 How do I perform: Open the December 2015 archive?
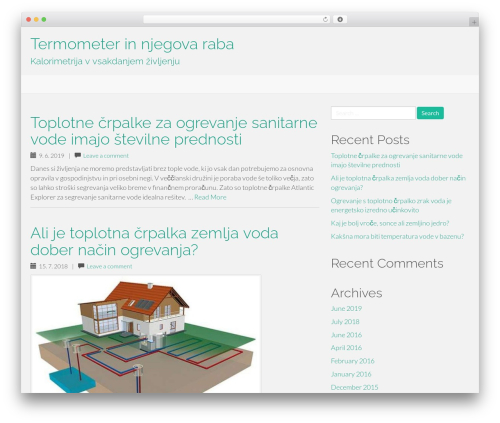coord(354,387)
